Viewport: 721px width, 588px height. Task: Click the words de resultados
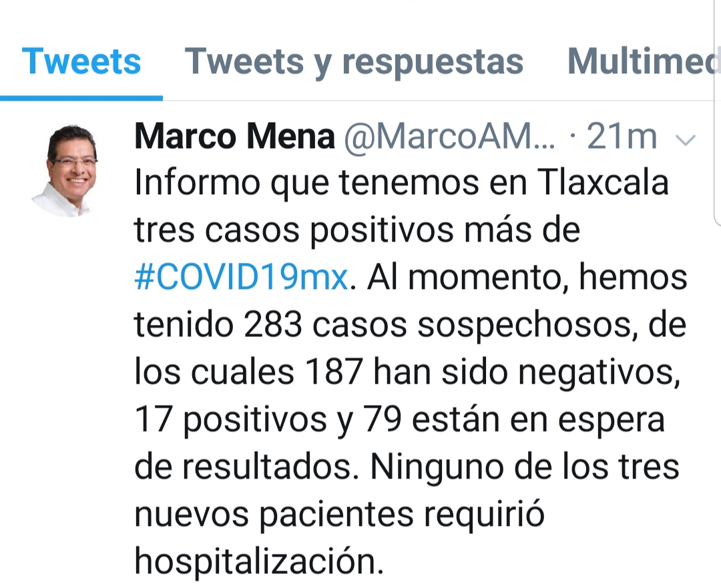click(246, 467)
